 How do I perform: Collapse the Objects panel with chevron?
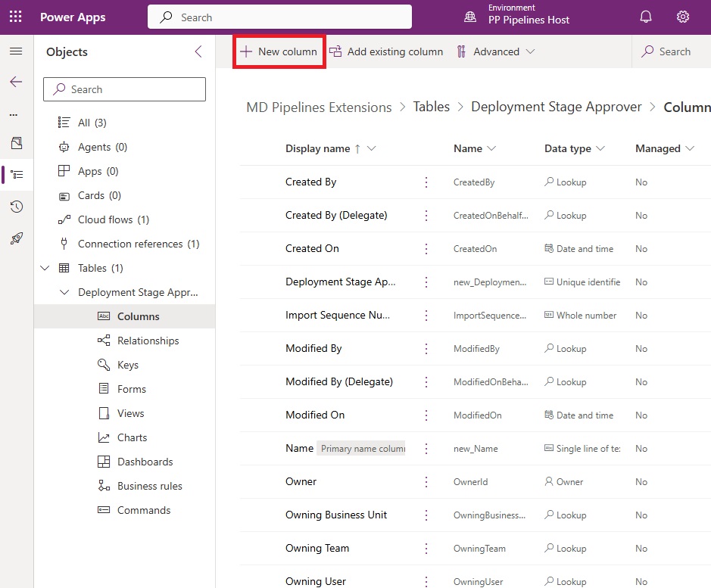(198, 51)
